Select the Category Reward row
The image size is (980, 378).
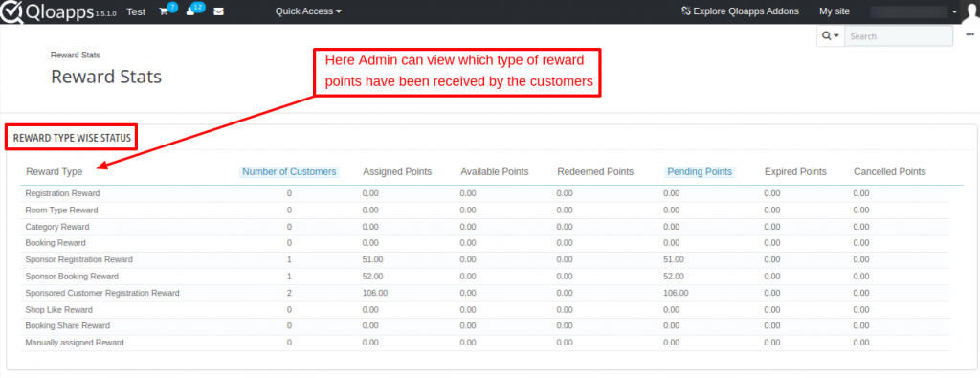tap(484, 227)
